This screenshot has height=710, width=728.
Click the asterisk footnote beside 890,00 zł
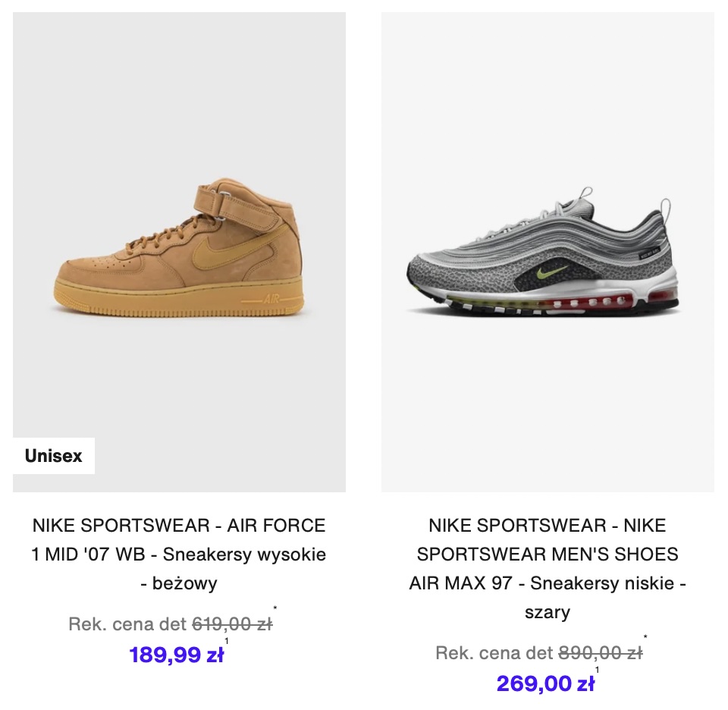coord(645,637)
